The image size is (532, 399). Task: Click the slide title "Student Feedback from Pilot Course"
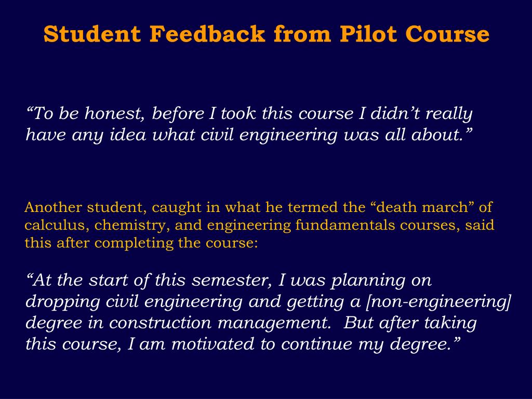[267, 34]
